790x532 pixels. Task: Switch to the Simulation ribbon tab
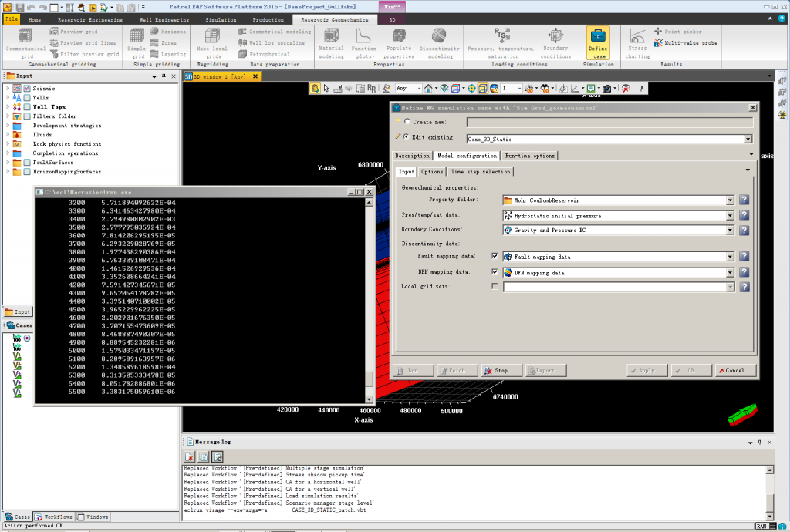(221, 19)
